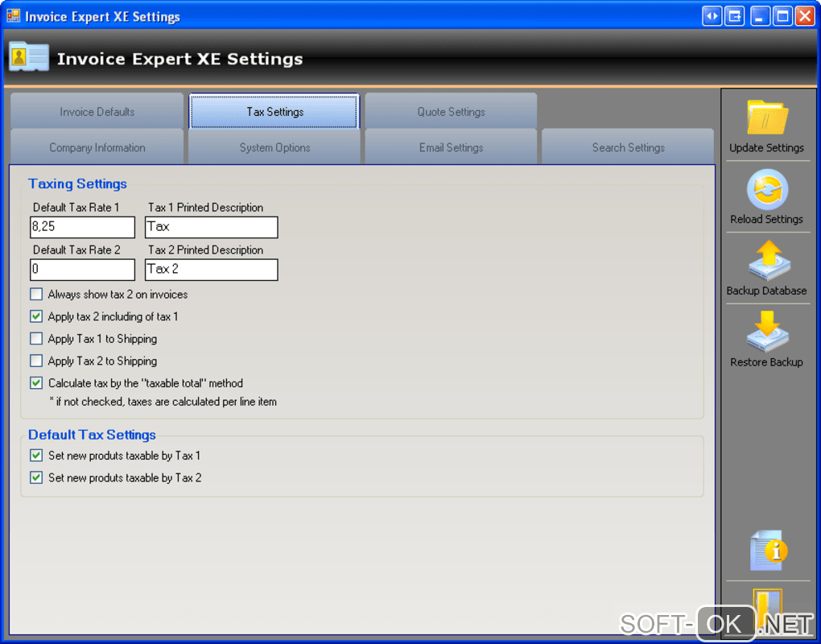The height and width of the screenshot is (644, 821).
Task: Click the Tax 1 Printed Description field
Action: (212, 227)
